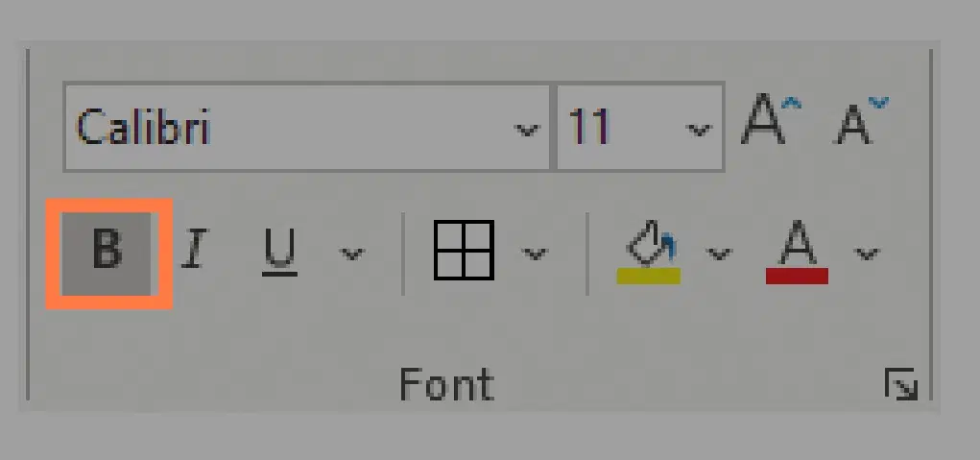The height and width of the screenshot is (460, 980).
Task: Increase font size with larger A icon
Action: click(x=771, y=119)
